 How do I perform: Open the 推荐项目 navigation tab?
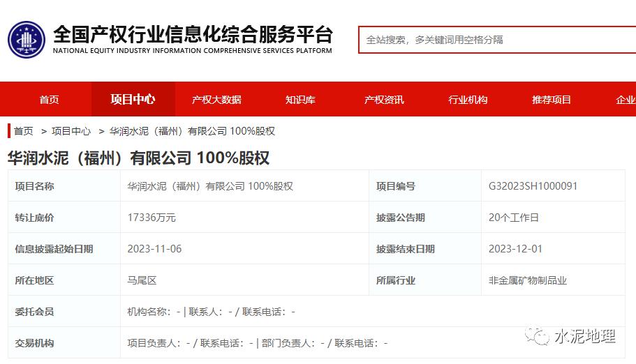552,99
